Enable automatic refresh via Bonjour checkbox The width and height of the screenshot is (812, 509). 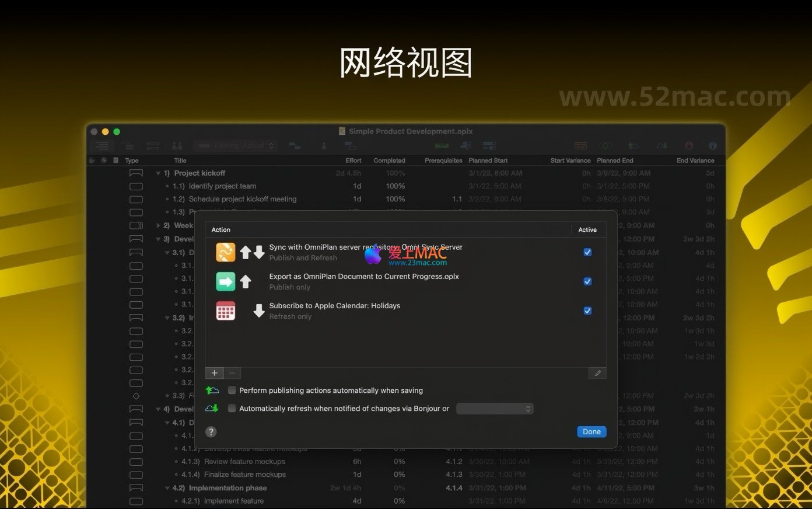click(x=232, y=409)
